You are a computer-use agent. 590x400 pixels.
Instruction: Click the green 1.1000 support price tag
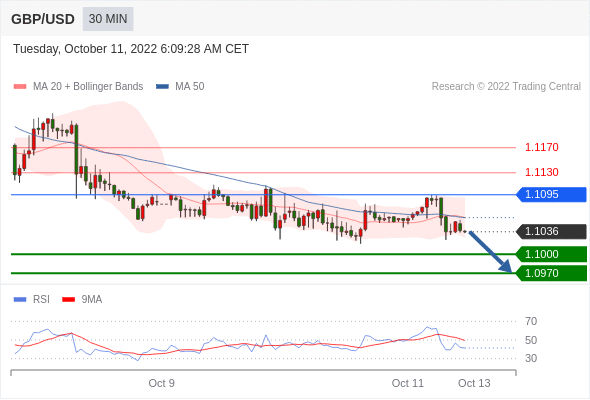pyautogui.click(x=551, y=254)
